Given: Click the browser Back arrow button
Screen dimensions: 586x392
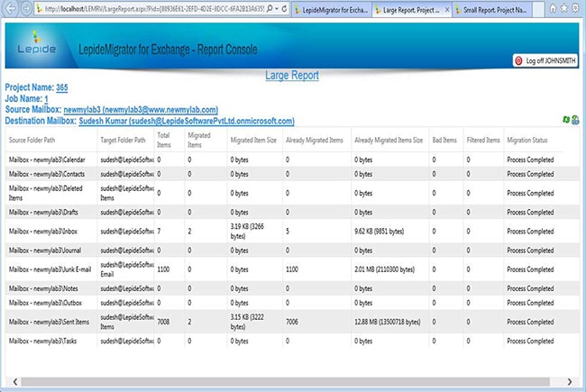Looking at the screenshot, I should [x=11, y=9].
